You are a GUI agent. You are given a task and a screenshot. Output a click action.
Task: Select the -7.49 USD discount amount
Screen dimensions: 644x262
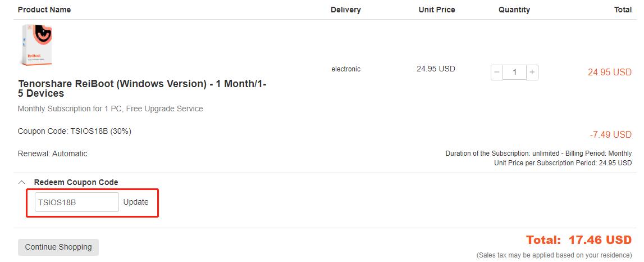(x=610, y=135)
